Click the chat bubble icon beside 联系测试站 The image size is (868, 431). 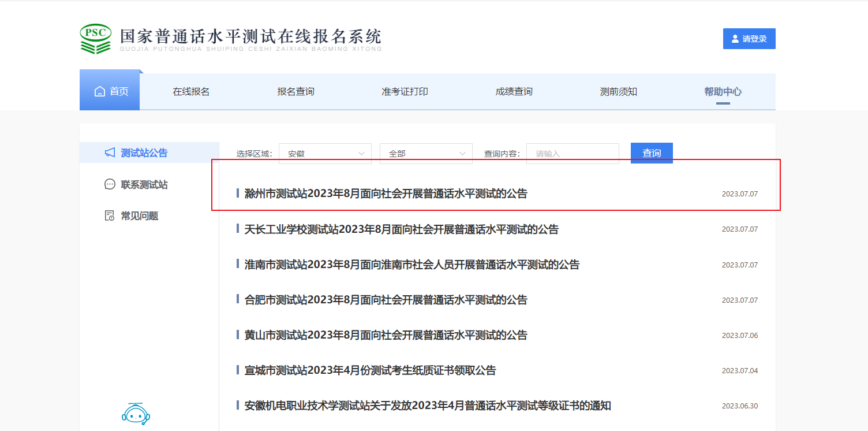110,184
